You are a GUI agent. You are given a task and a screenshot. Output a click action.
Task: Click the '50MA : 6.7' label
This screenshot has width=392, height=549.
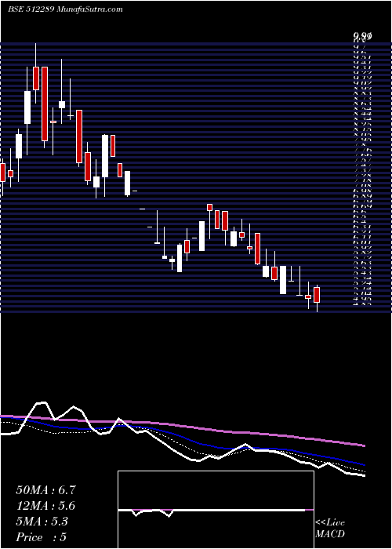(x=45, y=490)
